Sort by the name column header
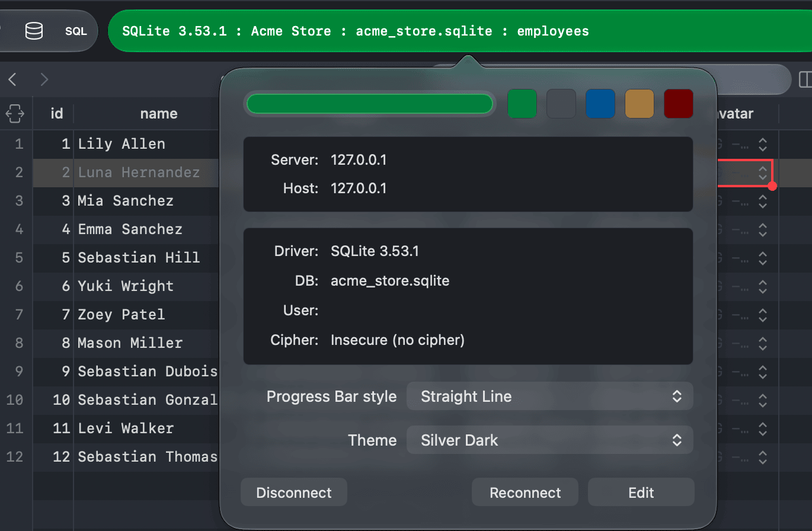 tap(159, 113)
